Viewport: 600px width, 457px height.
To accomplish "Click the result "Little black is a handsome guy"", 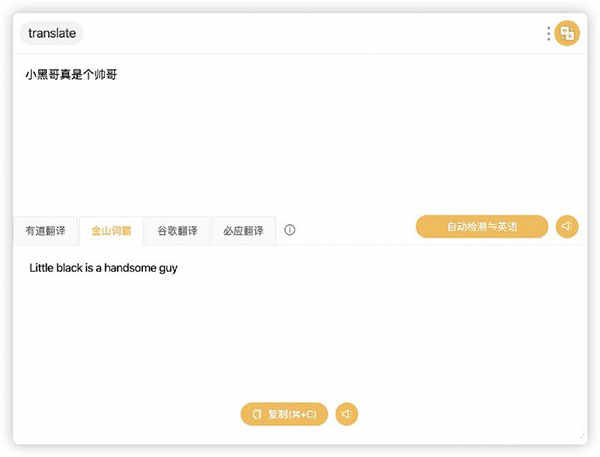I will click(103, 268).
